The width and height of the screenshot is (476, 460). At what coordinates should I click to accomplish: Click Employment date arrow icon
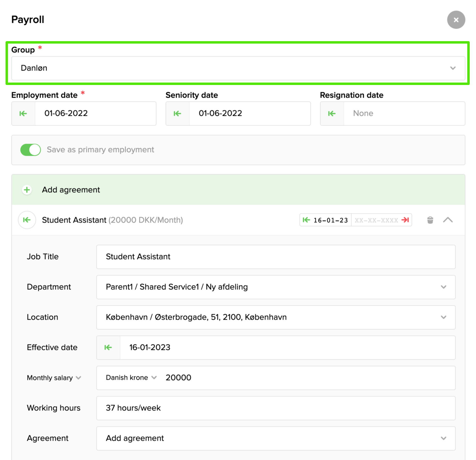[x=23, y=113]
